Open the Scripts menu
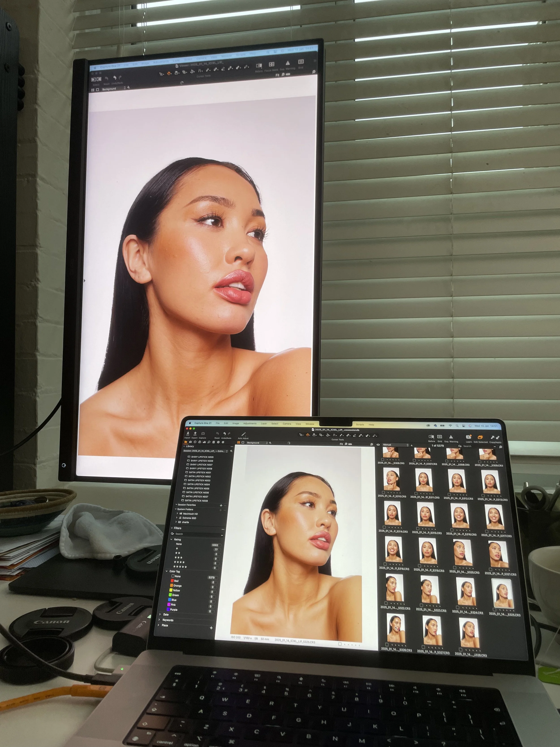 pyautogui.click(x=360, y=424)
